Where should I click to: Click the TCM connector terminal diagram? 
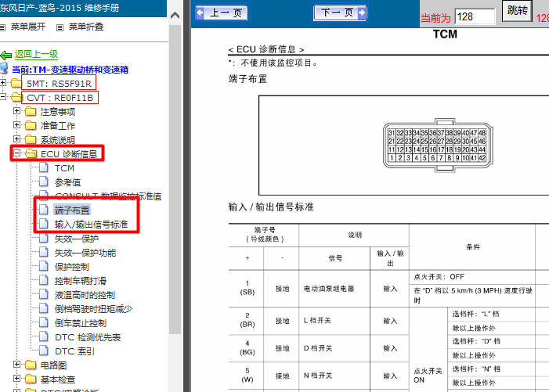438,145
